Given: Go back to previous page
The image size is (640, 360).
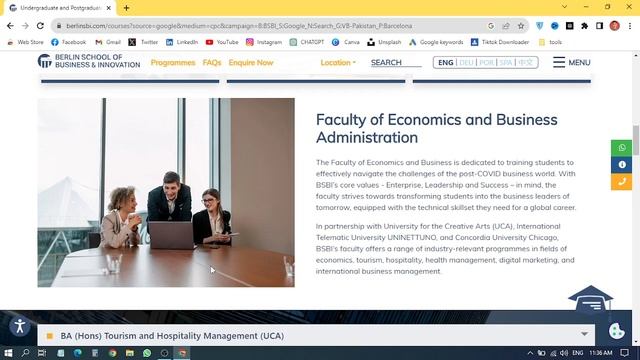Looking at the screenshot, I should coord(10,26).
